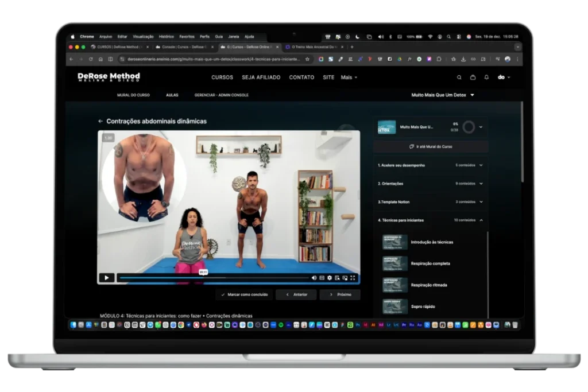The image size is (588, 392).
Task: Expand section 3. Template Notion
Action: pyautogui.click(x=431, y=202)
